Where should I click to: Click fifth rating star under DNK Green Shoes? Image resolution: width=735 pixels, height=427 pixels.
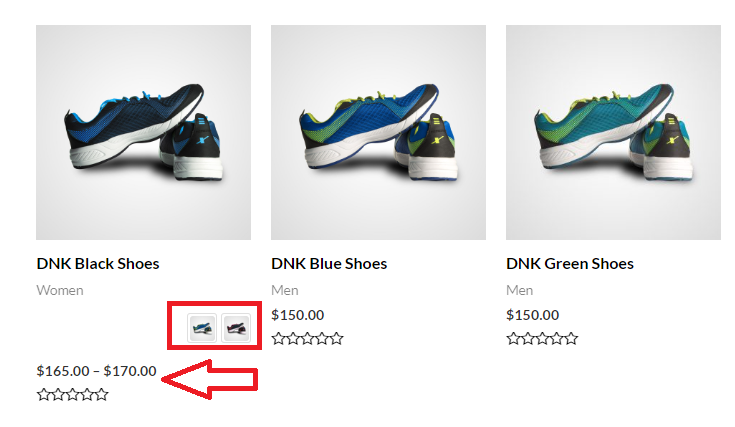coord(571,338)
